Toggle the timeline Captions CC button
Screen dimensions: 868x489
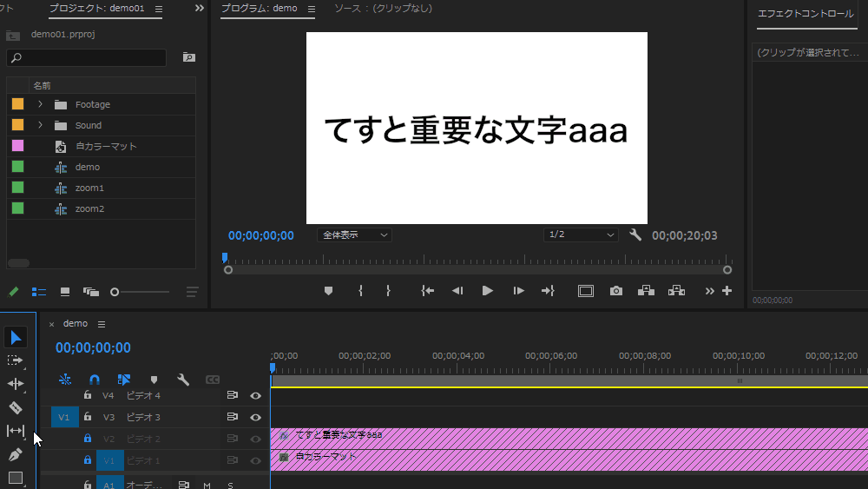[x=213, y=380]
